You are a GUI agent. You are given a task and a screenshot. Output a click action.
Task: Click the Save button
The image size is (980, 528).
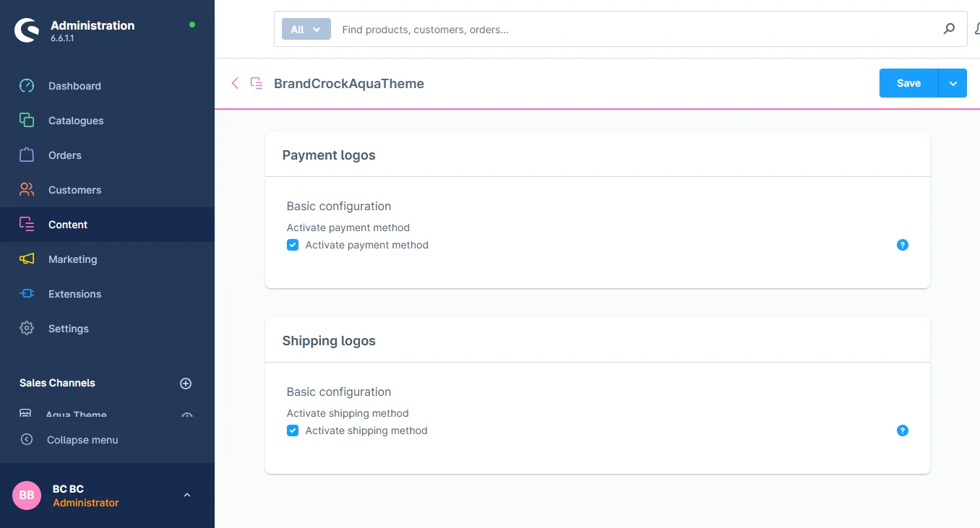[908, 83]
